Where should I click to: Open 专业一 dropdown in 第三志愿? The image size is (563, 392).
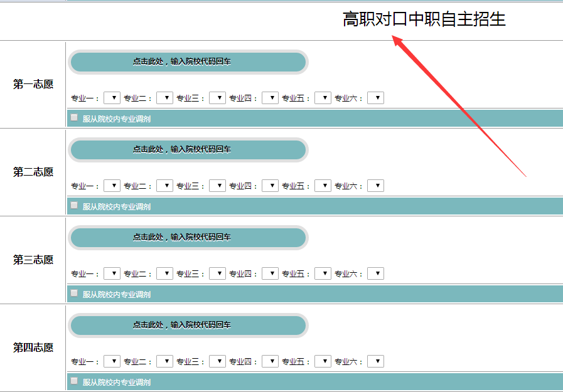[x=112, y=273]
